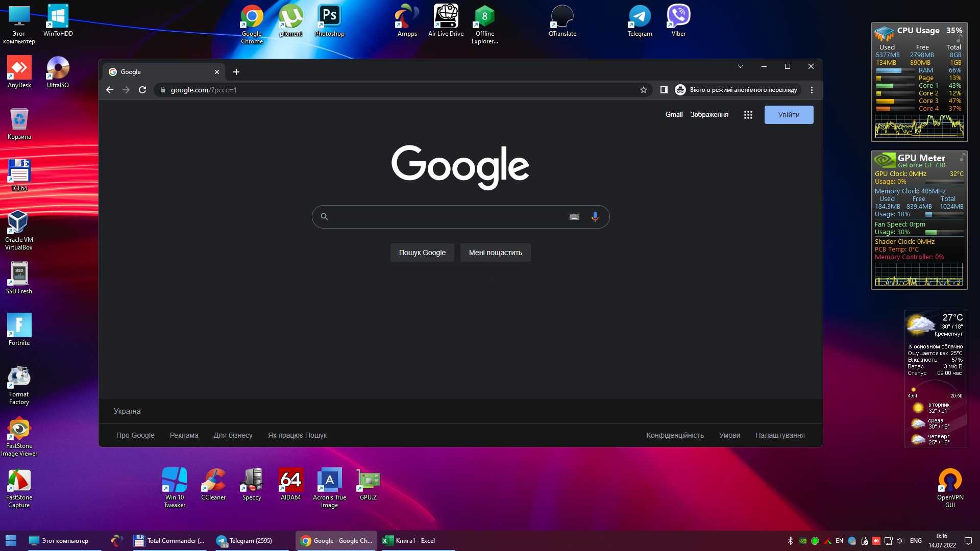Open Google Chrome desktop shortcut
The width and height of the screenshot is (980, 551).
(252, 23)
